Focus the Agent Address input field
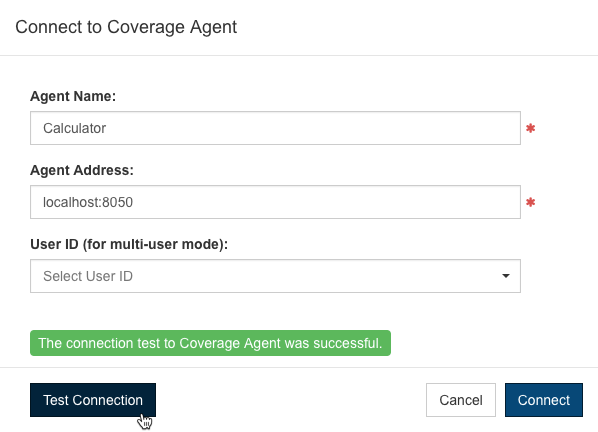Screen dimensions: 598x432 pos(275,202)
